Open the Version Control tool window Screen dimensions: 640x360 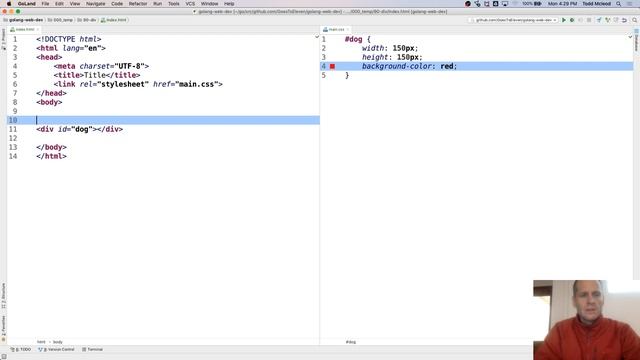(x=56, y=349)
